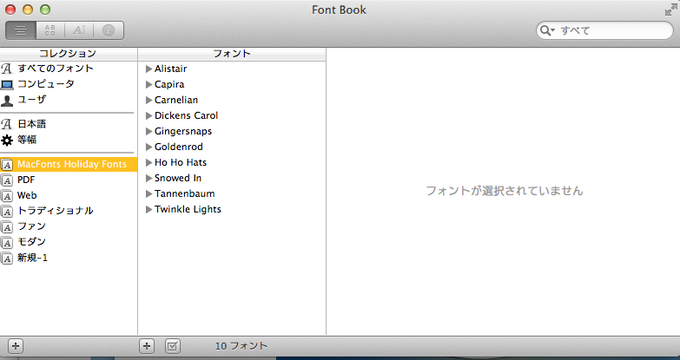Expand the Ho Ho Hats font family

click(x=149, y=163)
